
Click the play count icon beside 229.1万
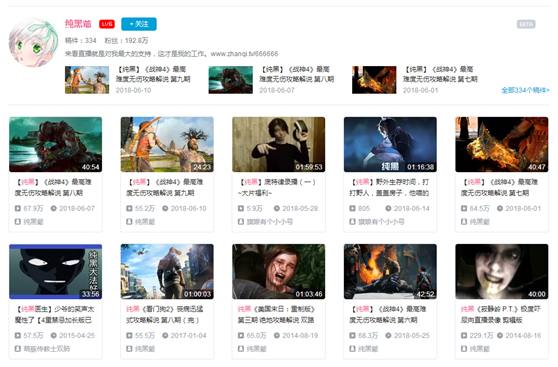click(x=464, y=335)
